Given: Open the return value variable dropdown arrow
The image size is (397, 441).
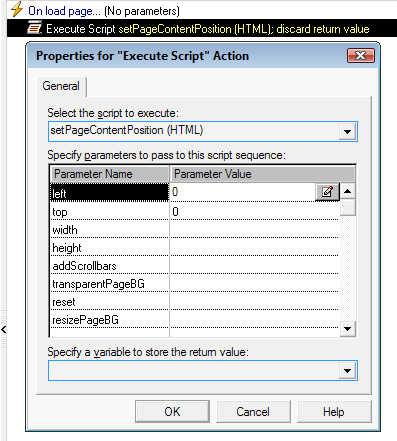Looking at the screenshot, I should pos(347,370).
